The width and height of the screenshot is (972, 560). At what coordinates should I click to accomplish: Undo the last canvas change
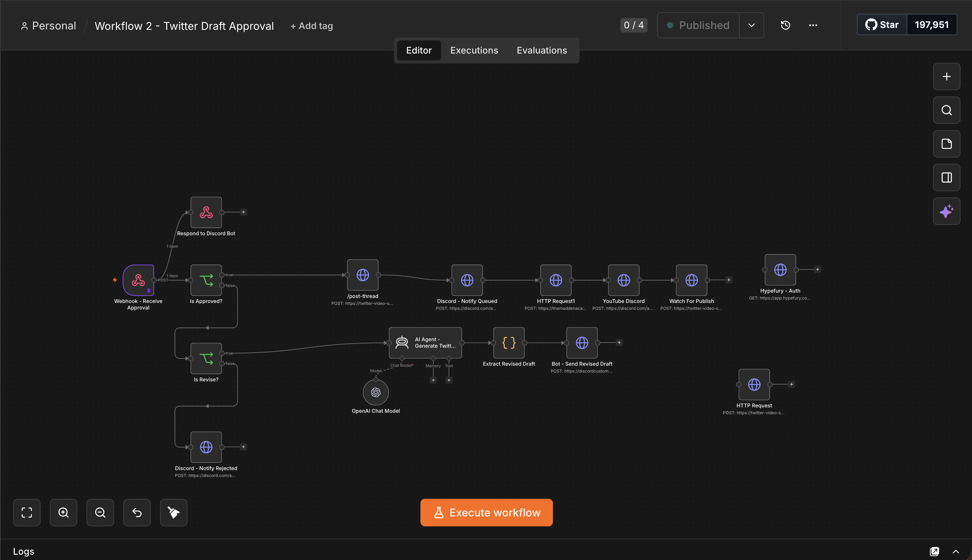[137, 512]
